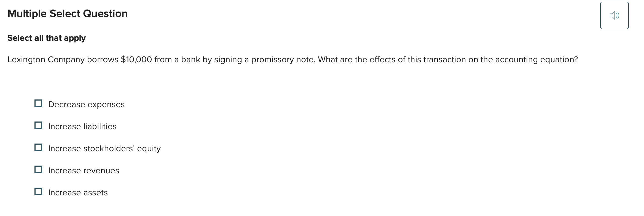Click the '$10,000' amount in the question
Screen dimensions: 644x216
[x=136, y=59]
